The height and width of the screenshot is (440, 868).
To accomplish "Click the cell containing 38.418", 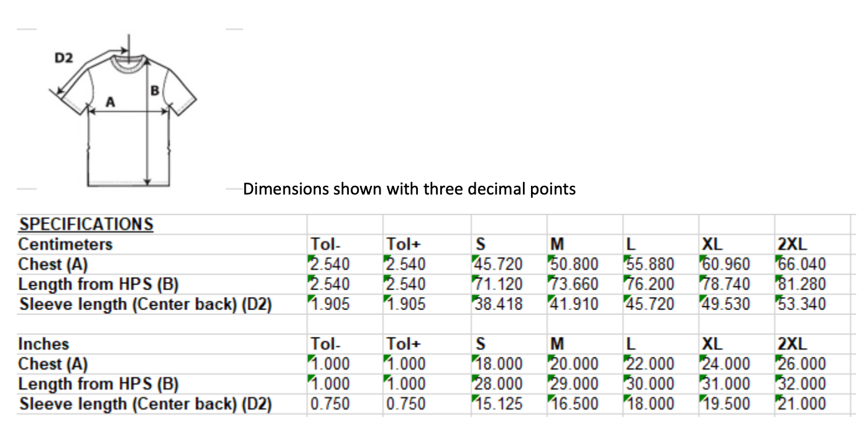I will tap(497, 305).
